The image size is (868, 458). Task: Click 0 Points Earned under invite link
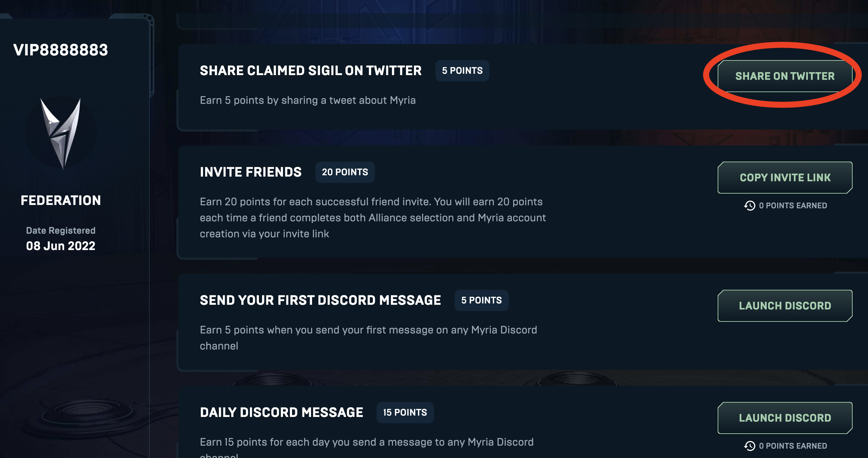coord(793,206)
